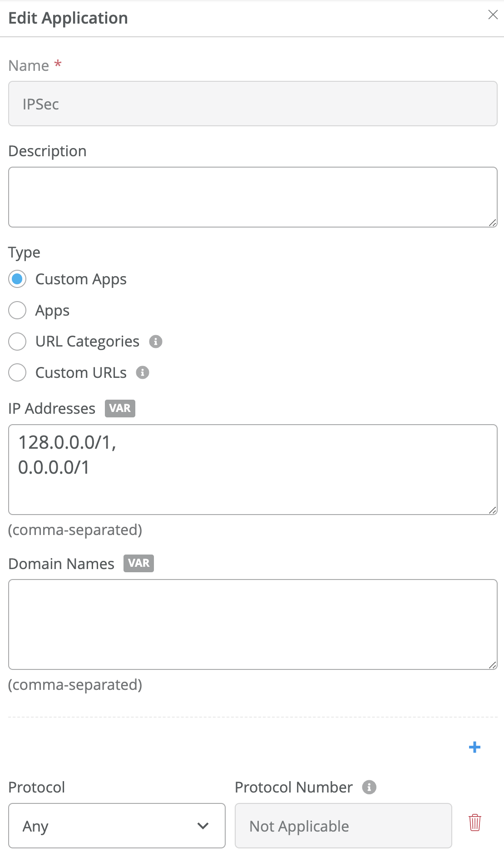
Task: Click info icon next to Custom URLs
Action: click(x=143, y=373)
